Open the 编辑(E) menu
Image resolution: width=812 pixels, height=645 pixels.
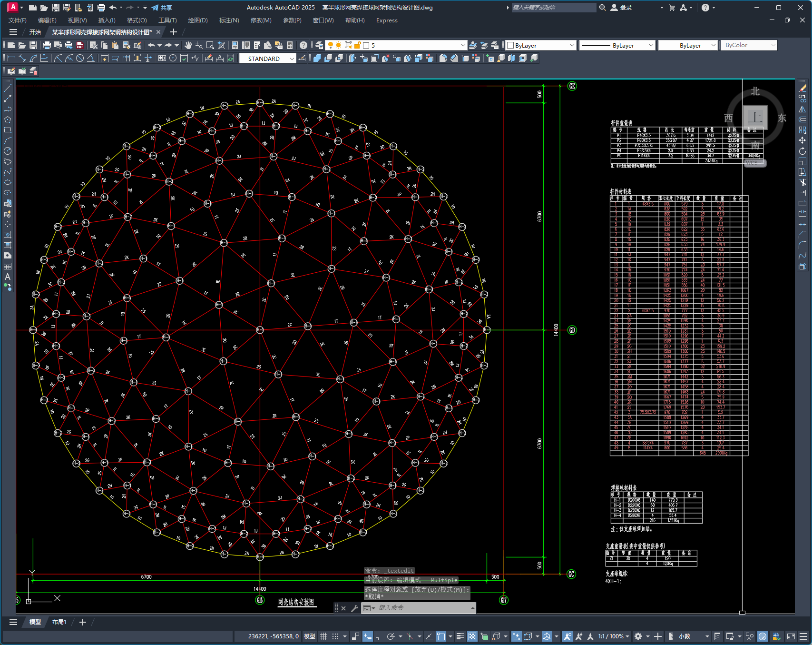point(47,20)
